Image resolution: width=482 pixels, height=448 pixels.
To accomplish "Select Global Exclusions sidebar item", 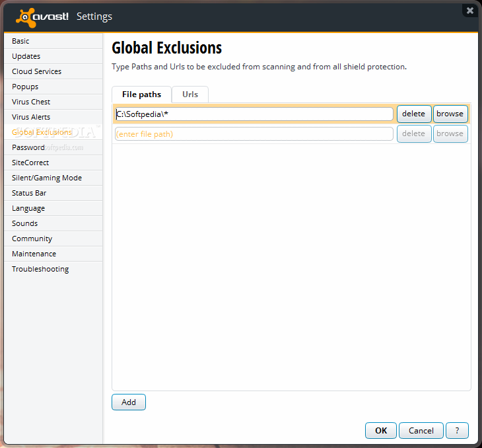I will 53,132.
